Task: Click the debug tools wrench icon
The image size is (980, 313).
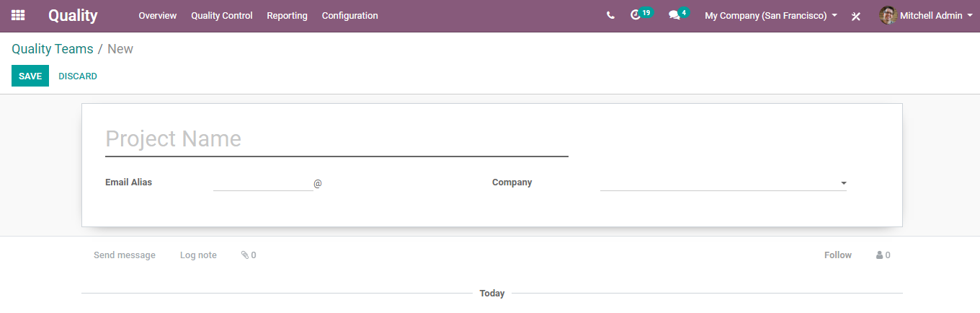Action: coord(856,16)
